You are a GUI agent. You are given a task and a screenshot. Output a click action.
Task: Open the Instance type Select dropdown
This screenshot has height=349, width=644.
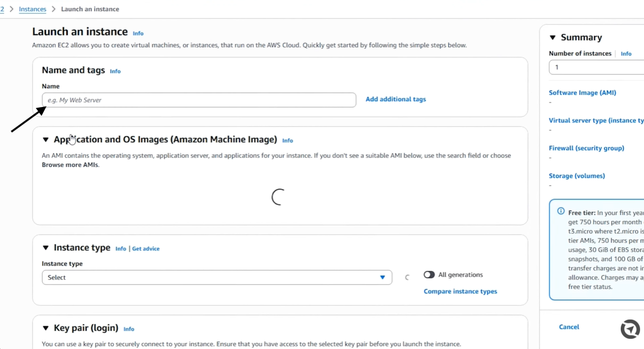point(217,277)
